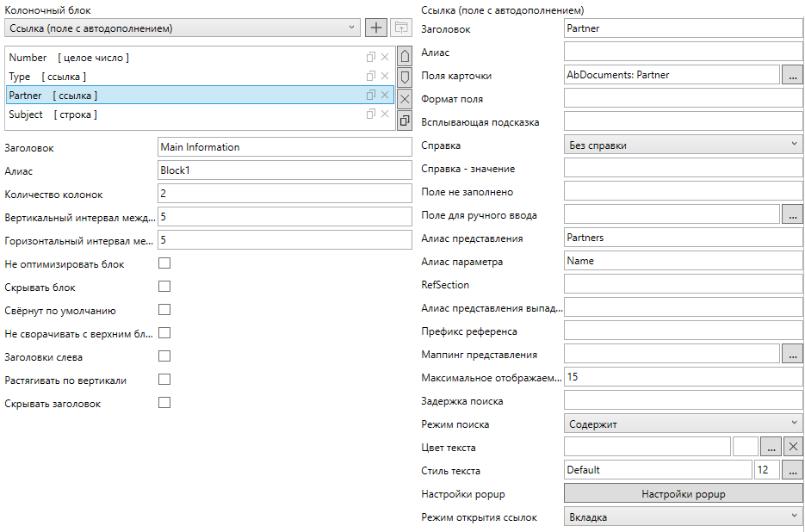Copy the Type row using its duplicate icon
This screenshot has height=532, width=805.
coord(371,77)
